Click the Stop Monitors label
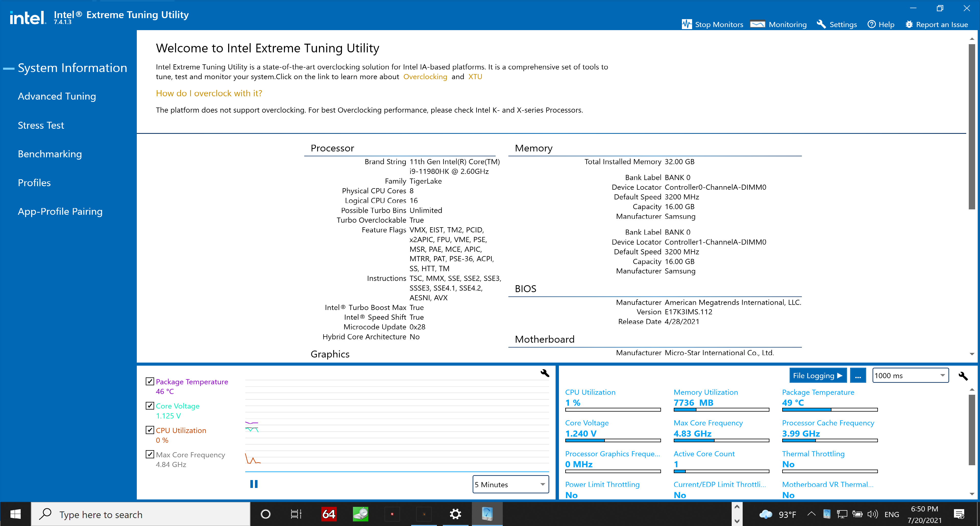The image size is (980, 526). pyautogui.click(x=719, y=24)
